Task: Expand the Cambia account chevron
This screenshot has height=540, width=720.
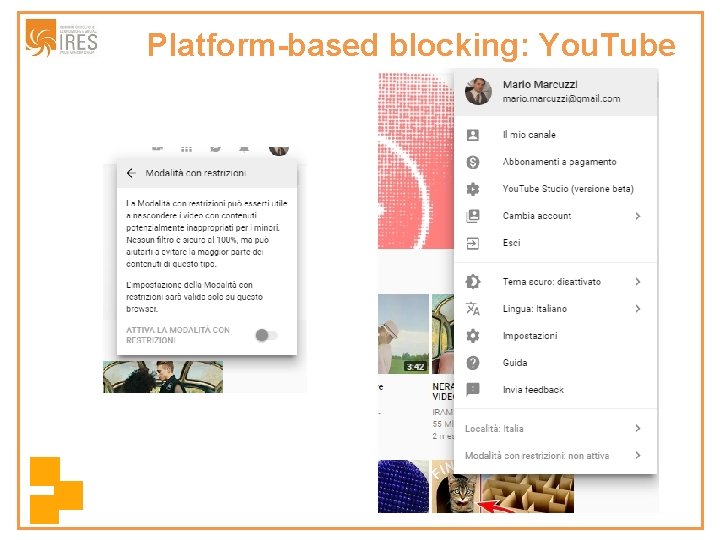Action: pyautogui.click(x=638, y=216)
